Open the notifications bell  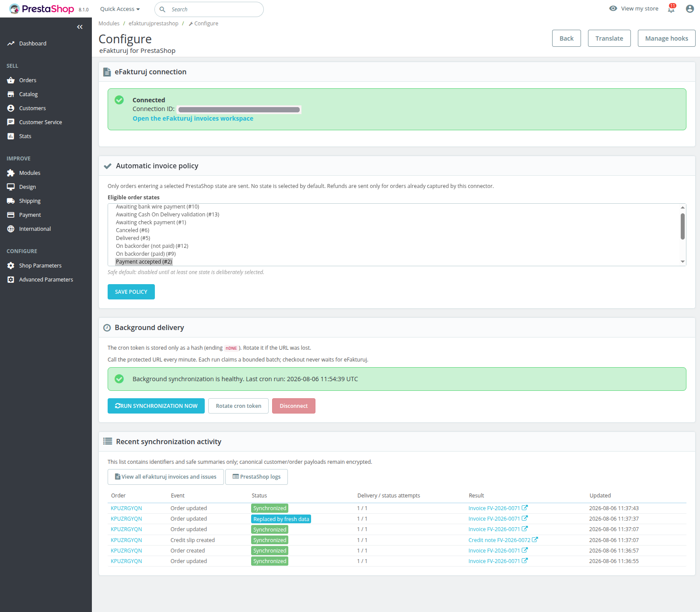coord(671,9)
